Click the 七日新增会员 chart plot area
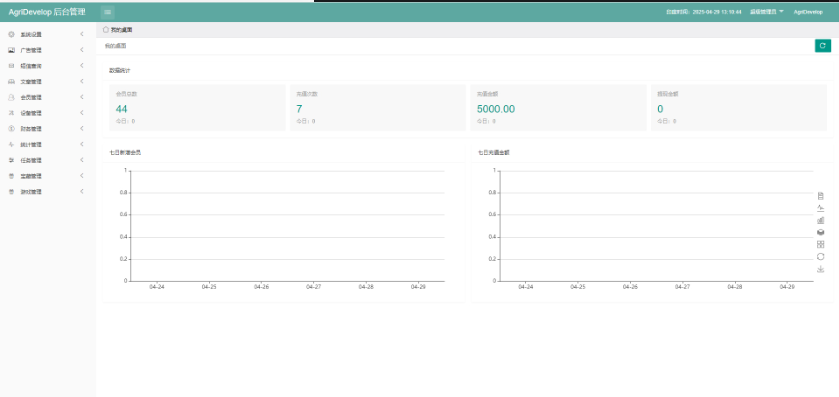 (287, 226)
